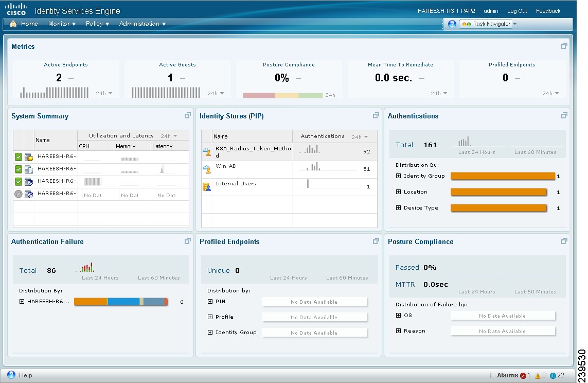Screen dimensions: 588x383
Task: Open the Active Endpoints 24h dropdown
Action: (x=104, y=93)
